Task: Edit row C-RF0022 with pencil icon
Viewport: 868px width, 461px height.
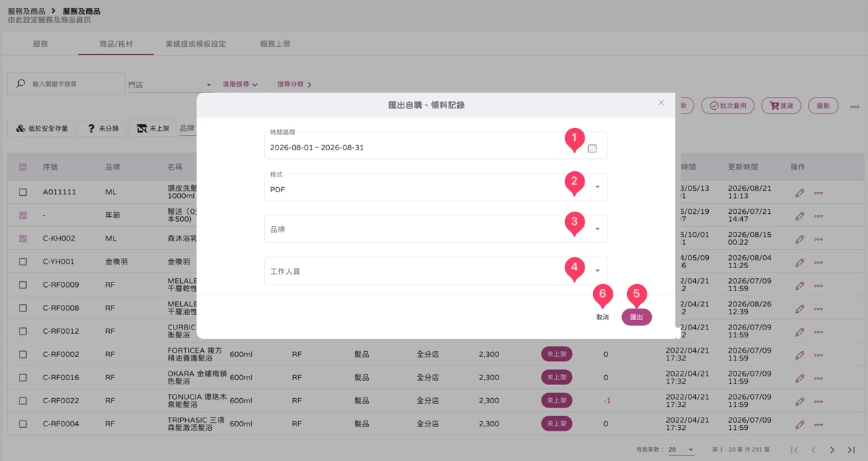Action: (x=799, y=401)
